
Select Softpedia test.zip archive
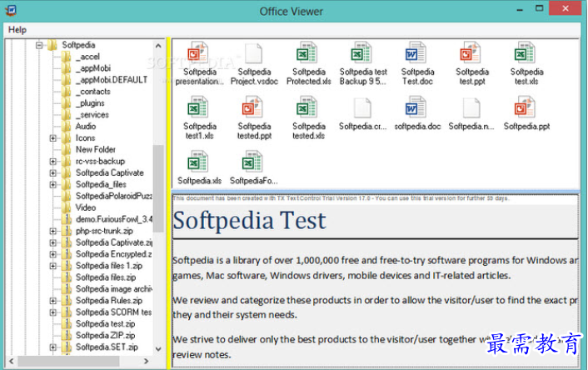(106, 324)
